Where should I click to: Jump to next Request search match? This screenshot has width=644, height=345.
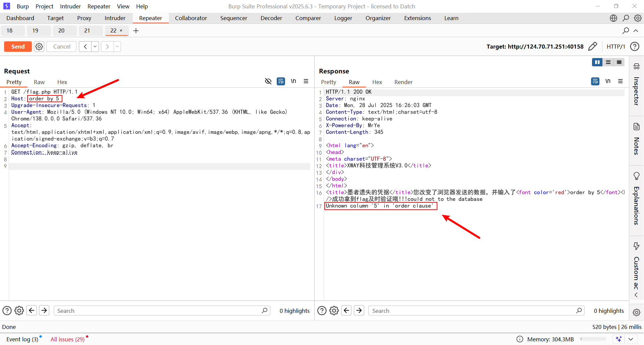point(44,310)
